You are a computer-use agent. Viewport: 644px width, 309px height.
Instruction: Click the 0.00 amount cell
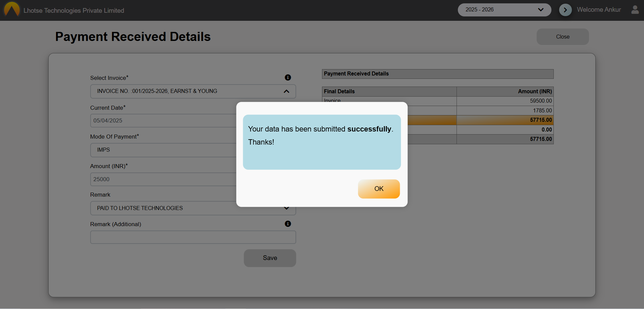505,130
